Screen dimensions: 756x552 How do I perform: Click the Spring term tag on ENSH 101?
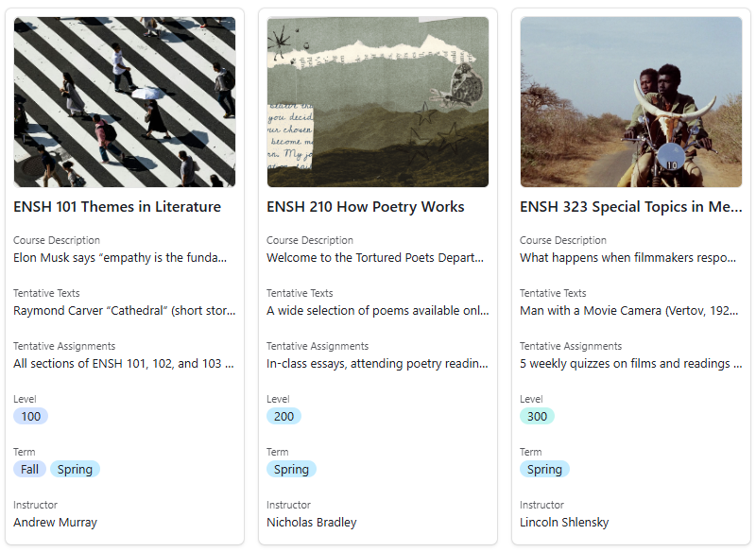click(75, 469)
